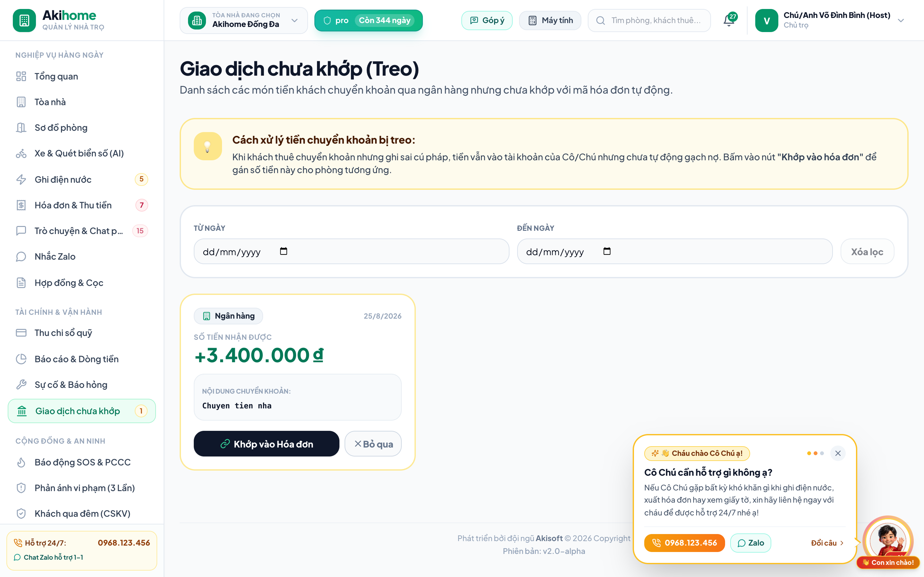Close the support greeting popup
The width and height of the screenshot is (924, 577).
838,453
